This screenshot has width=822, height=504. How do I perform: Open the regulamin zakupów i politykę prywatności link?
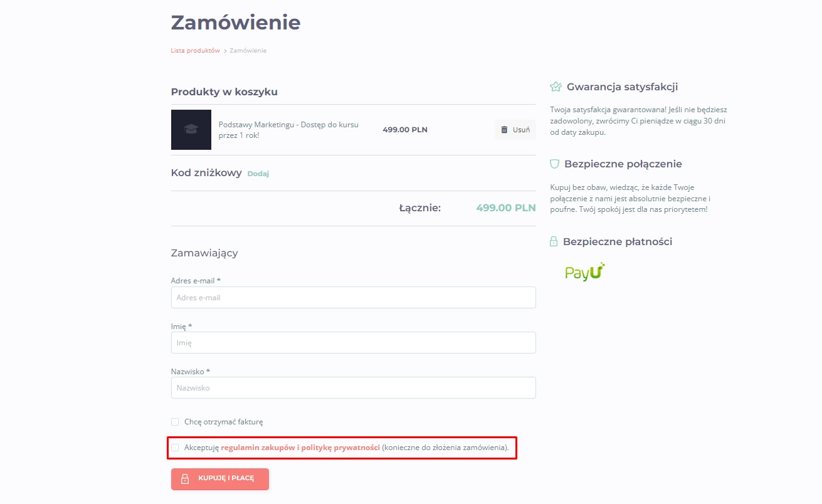tap(300, 448)
